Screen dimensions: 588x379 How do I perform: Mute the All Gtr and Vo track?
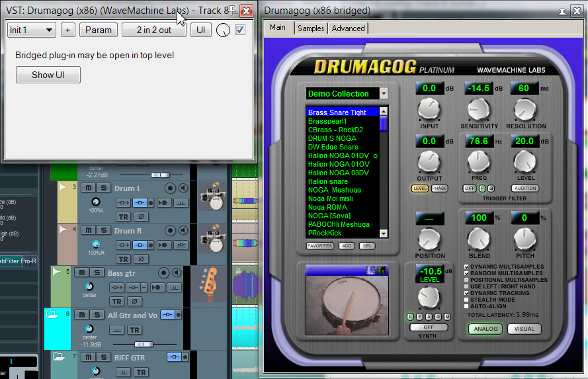tap(82, 315)
